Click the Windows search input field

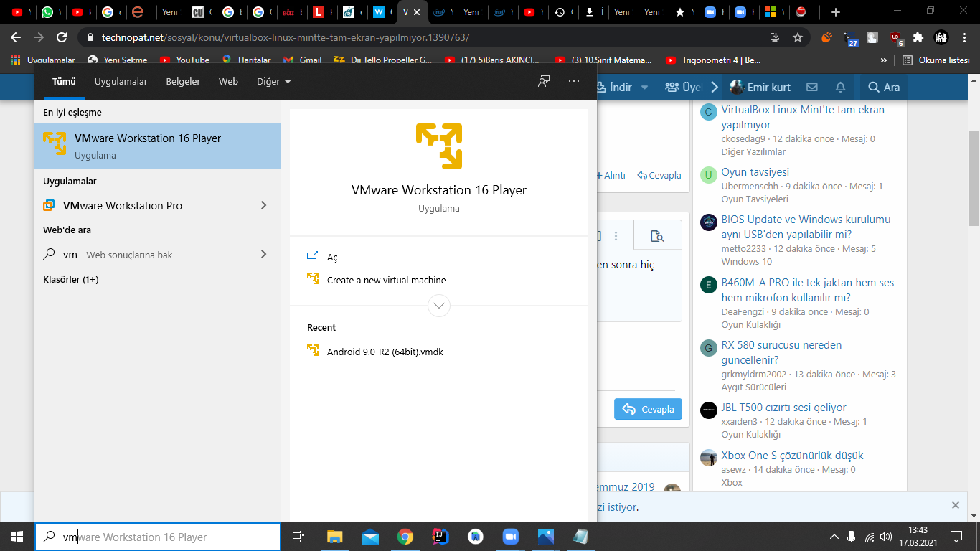pos(158,537)
